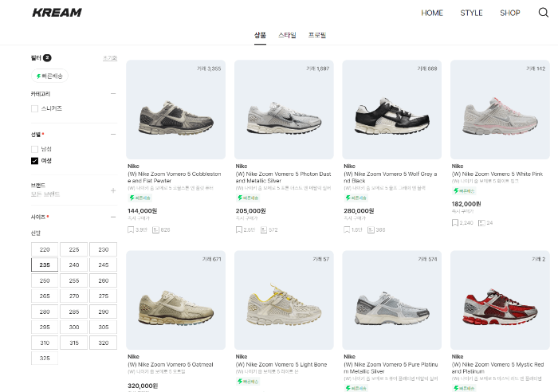Bookmark the White Pink Vomero 5
The image size is (558, 392).
coord(455,222)
